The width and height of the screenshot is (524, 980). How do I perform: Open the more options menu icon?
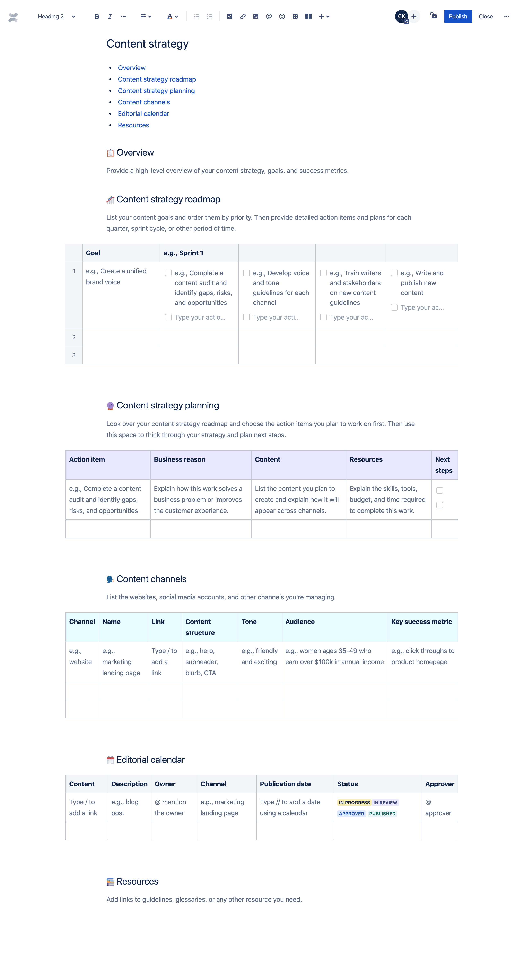click(508, 16)
